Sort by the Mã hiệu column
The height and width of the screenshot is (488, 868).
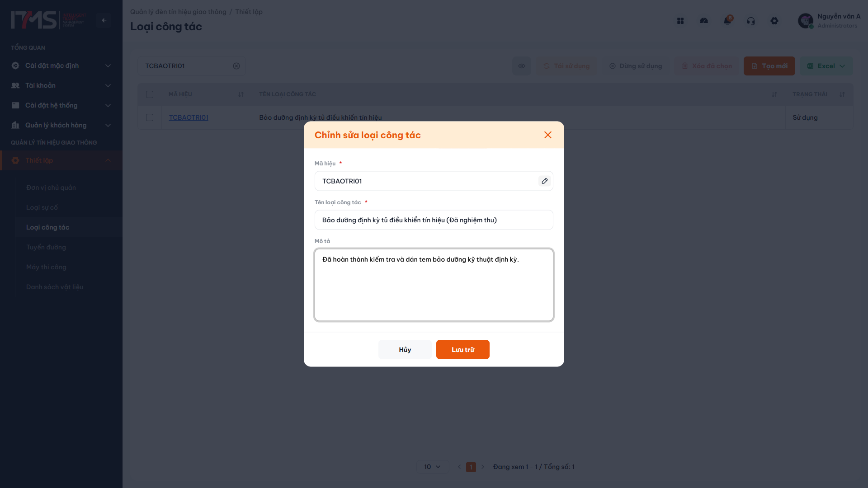[241, 94]
